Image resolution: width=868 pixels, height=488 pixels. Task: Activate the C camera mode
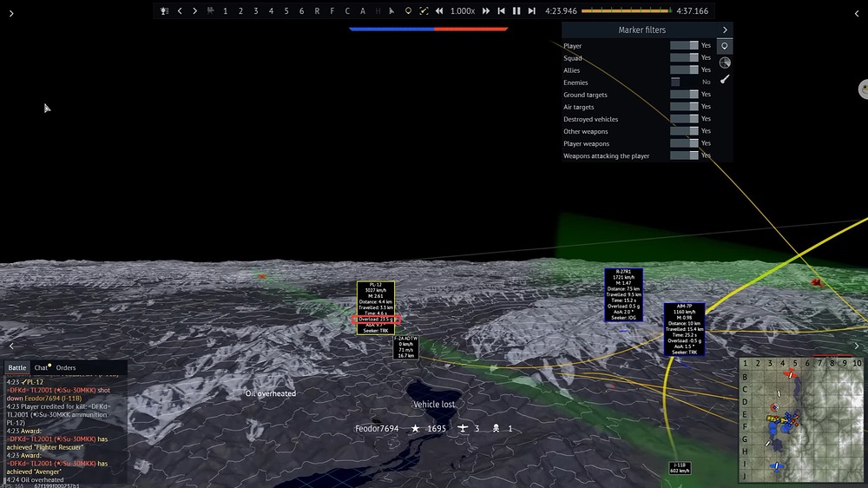tap(347, 11)
